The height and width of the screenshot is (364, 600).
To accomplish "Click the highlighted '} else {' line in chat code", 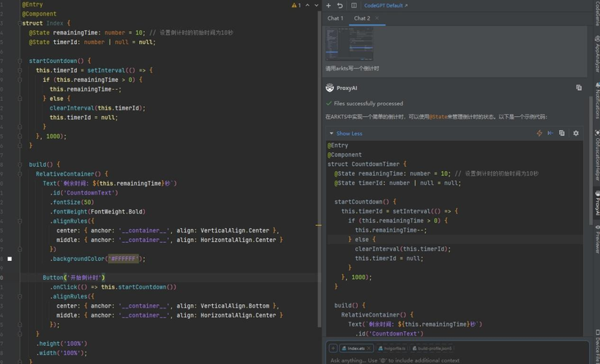I will 362,239.
